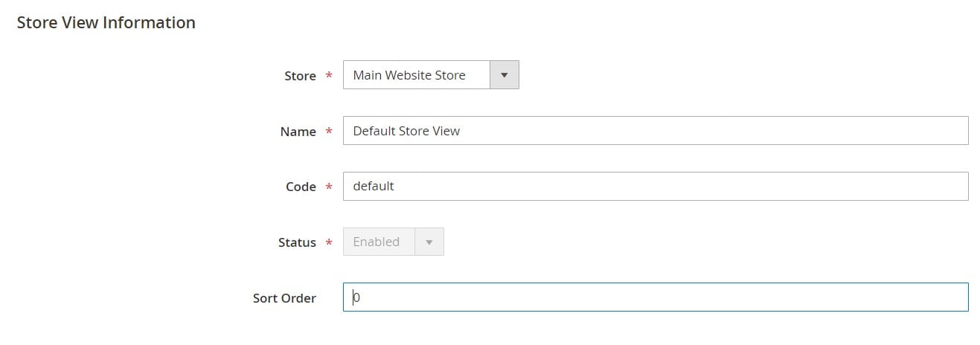This screenshot has width=980, height=345.
Task: Click the Store field label
Action: pyautogui.click(x=301, y=76)
